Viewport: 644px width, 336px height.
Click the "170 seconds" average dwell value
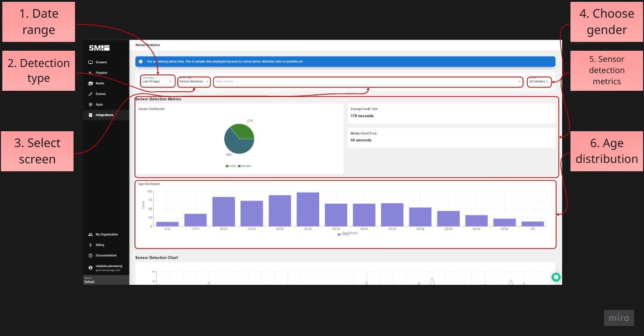click(x=362, y=116)
